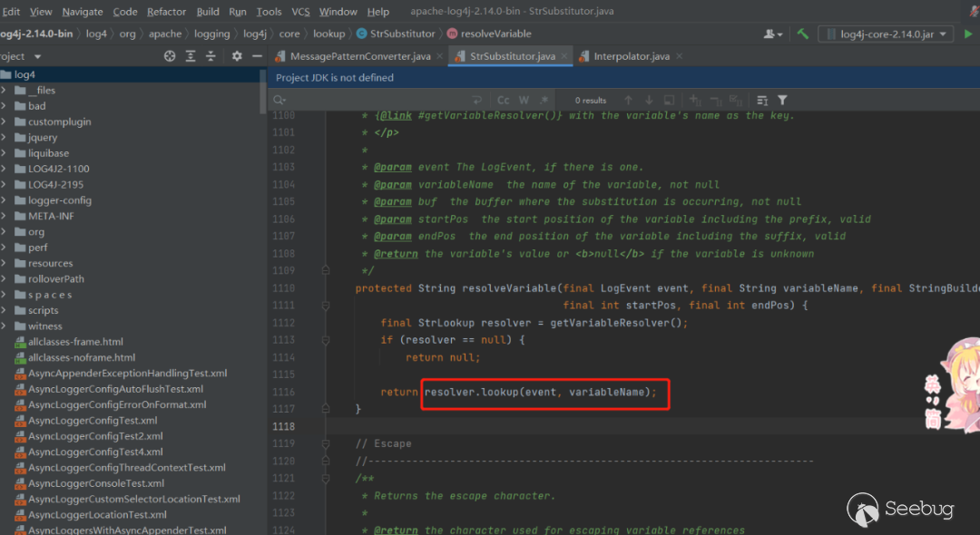Image resolution: width=980 pixels, height=535 pixels.
Task: Open Project panel gear settings
Action: [237, 56]
